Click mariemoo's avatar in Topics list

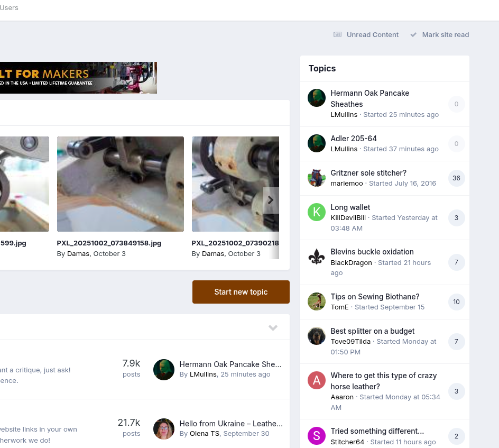tap(317, 178)
